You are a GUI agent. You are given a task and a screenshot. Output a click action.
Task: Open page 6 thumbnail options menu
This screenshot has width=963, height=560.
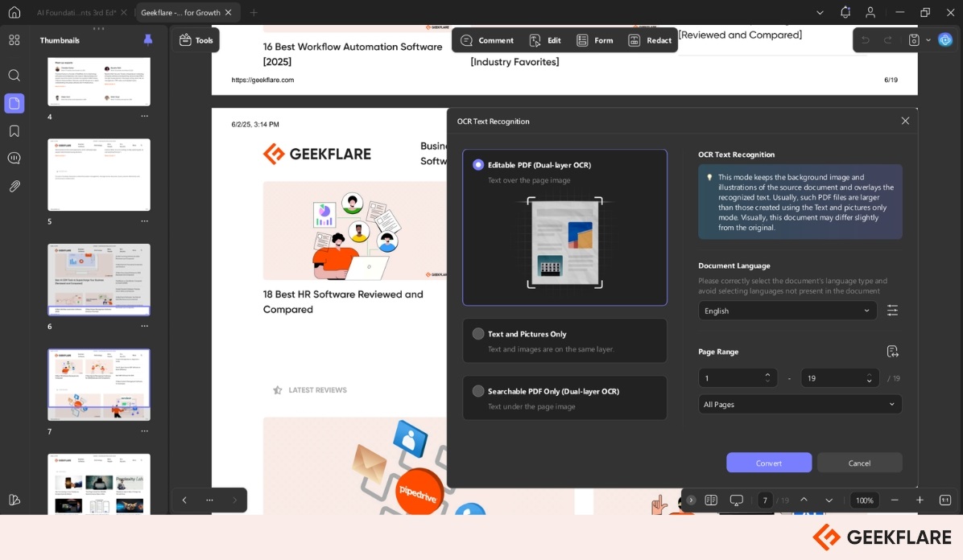(144, 326)
